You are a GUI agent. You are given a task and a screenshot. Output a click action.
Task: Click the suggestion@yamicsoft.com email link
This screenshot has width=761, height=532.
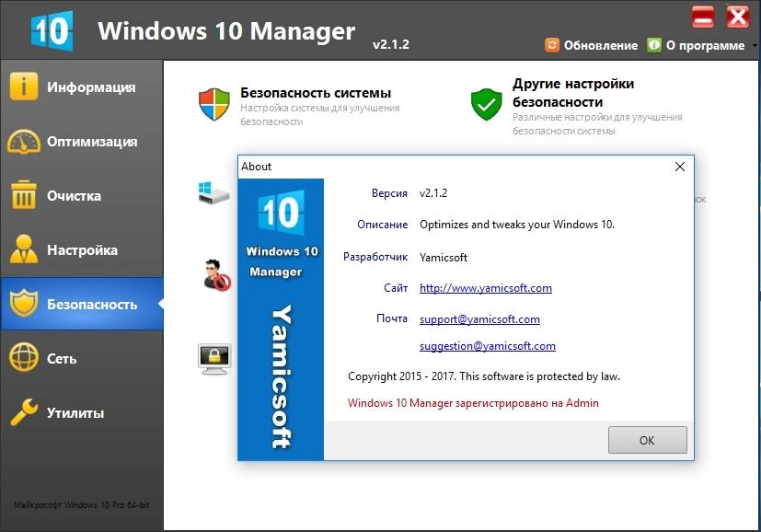click(488, 345)
